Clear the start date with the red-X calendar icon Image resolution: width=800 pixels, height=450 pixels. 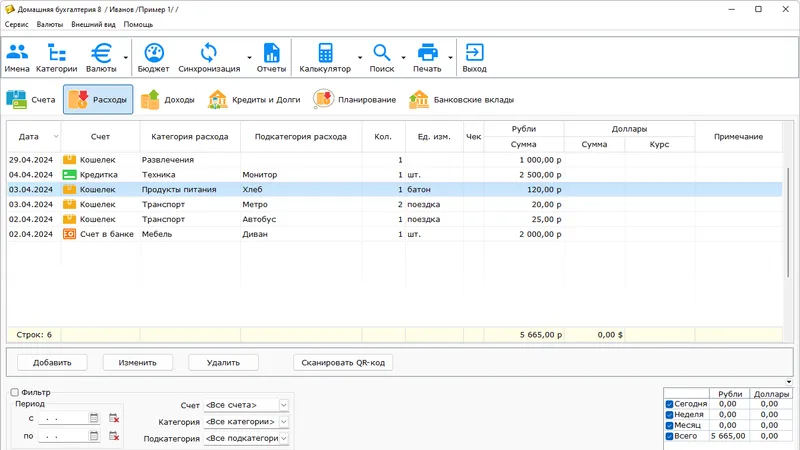tap(114, 418)
